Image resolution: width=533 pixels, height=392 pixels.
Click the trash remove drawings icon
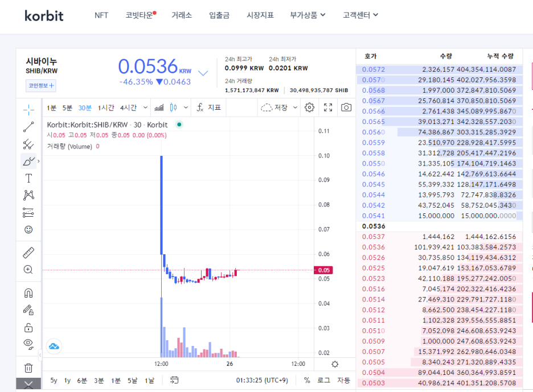[28, 368]
